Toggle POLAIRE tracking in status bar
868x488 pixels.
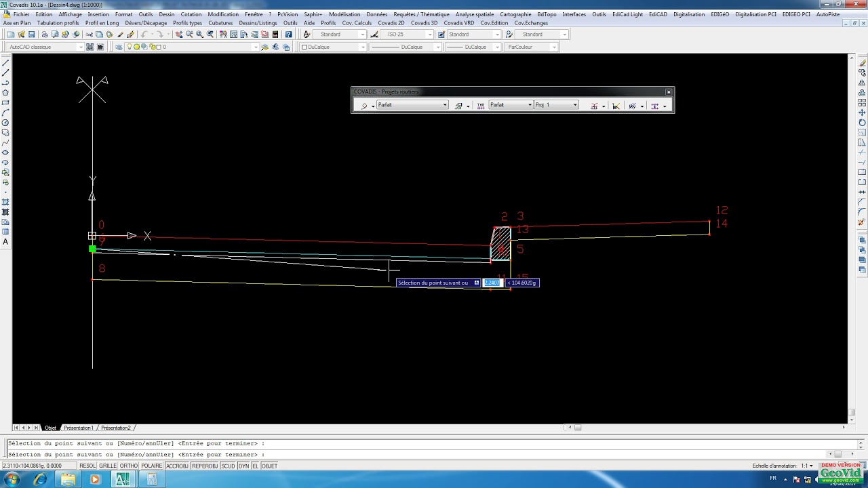click(x=152, y=466)
